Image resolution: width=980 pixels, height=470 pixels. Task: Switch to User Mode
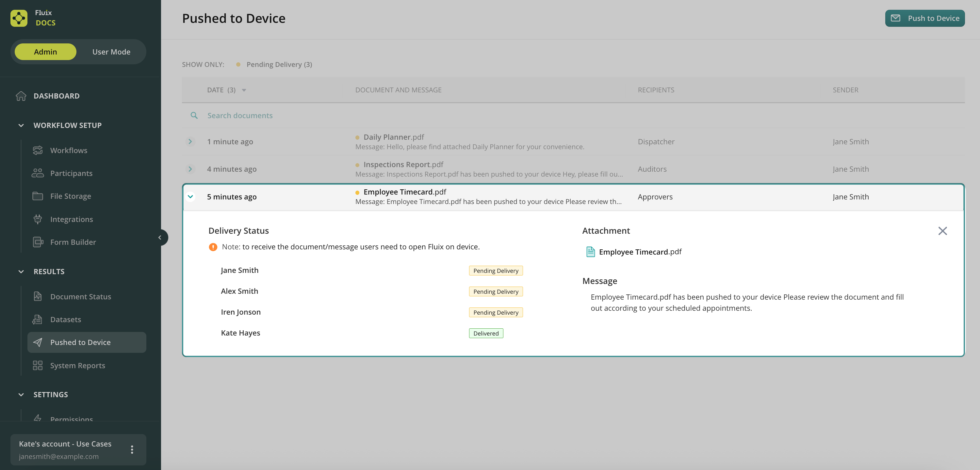coord(111,52)
